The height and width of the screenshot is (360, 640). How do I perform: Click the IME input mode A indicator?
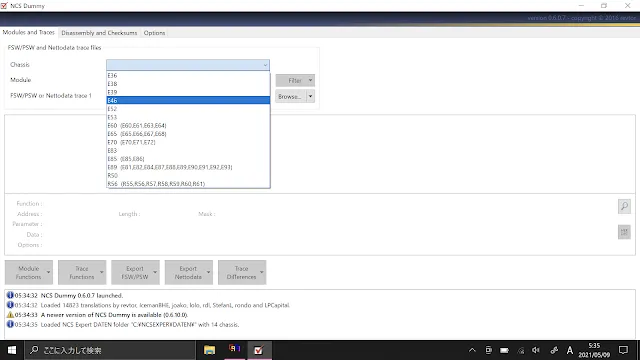(570, 350)
